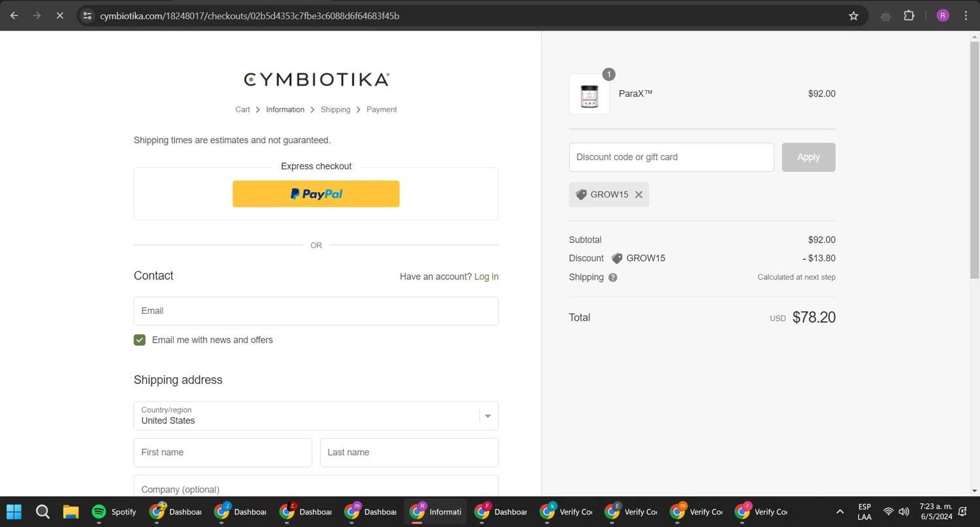The width and height of the screenshot is (980, 527).
Task: Open File Explorer from the taskbar
Action: pos(71,512)
